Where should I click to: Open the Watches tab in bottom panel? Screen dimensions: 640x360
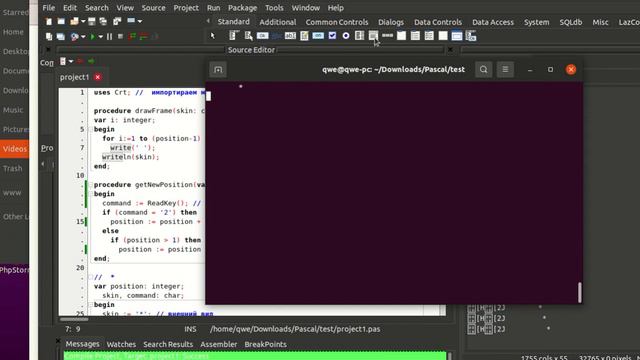[x=121, y=344]
